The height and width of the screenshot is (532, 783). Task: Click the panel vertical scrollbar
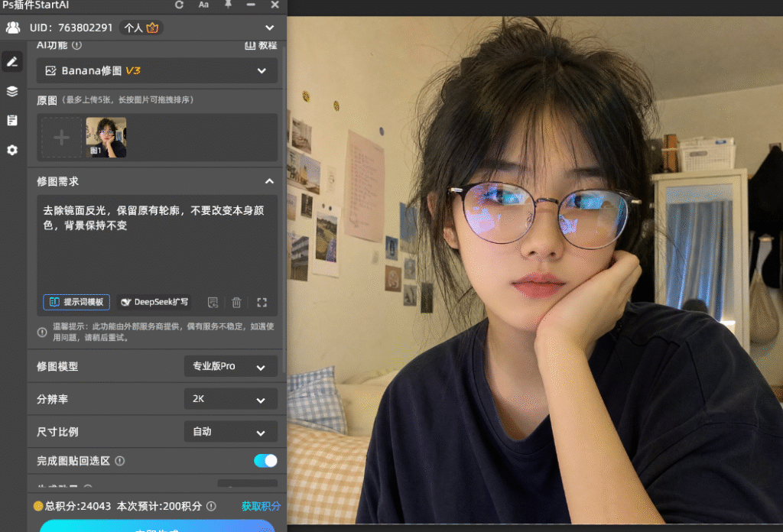(284, 209)
